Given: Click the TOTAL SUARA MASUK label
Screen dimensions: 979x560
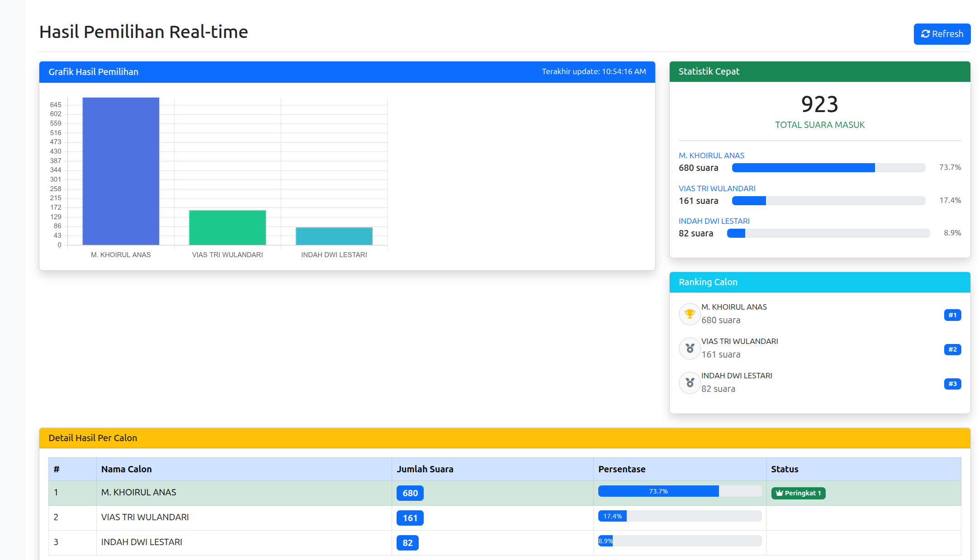Looking at the screenshot, I should pos(820,125).
